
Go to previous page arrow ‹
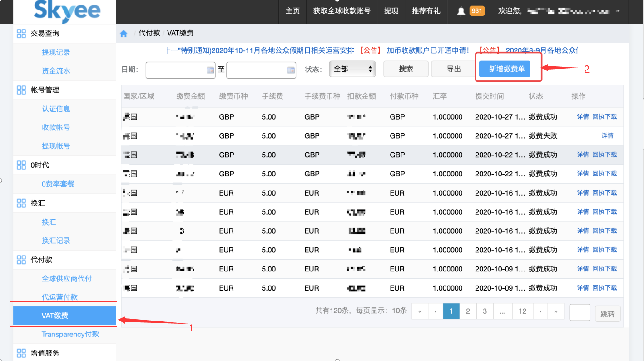pos(436,311)
